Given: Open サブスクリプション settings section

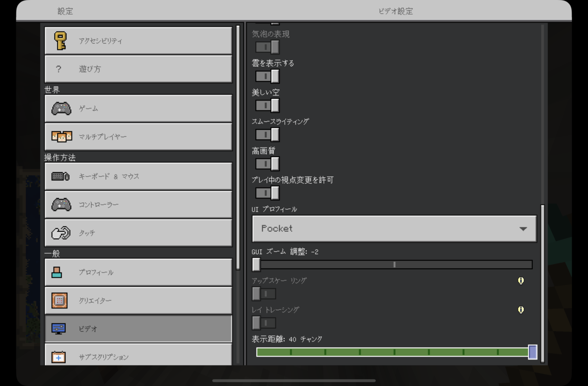Looking at the screenshot, I should coord(138,355).
